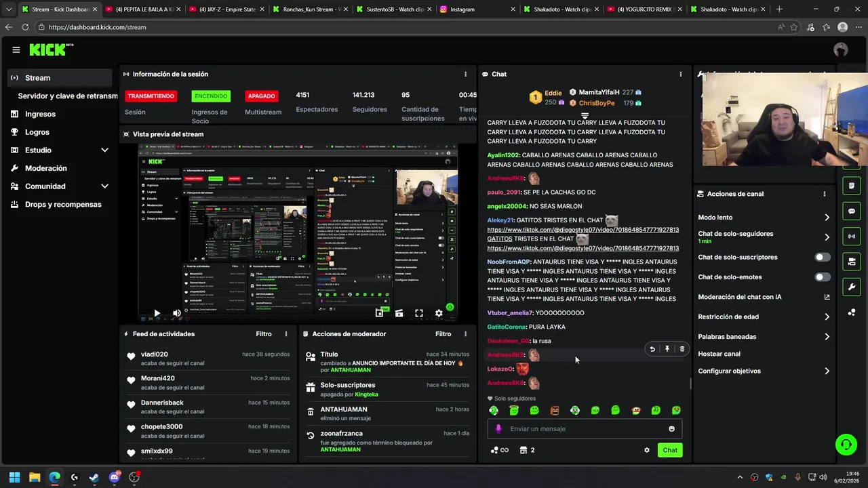Click the notes icon in right sidebar
Viewport: 868px width, 488px height.
852,186
